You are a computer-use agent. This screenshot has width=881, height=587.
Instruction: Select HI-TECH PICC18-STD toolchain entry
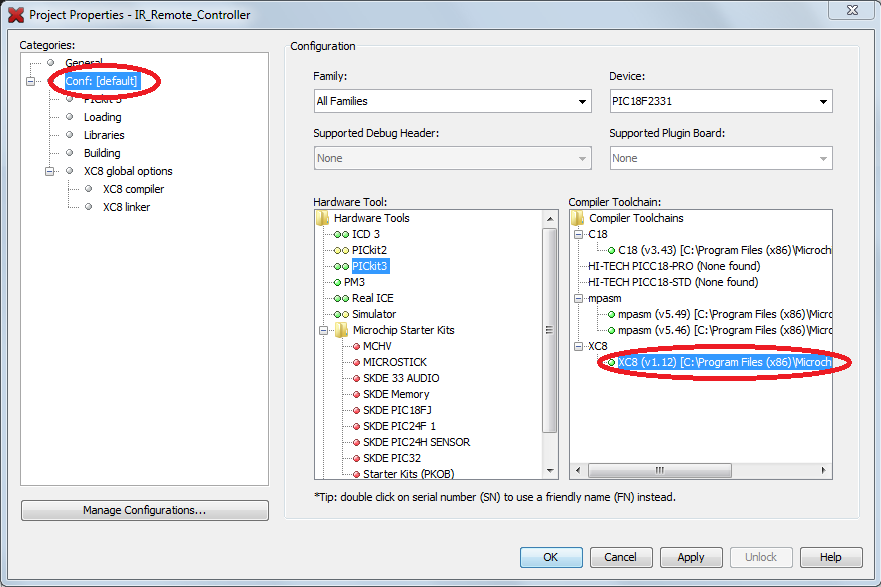click(x=673, y=282)
